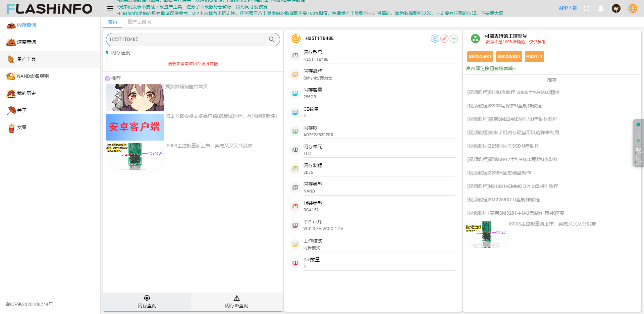Viewport: 644px width, 314px height.
Task: Click the 闪存品牌 value Skhynix/海力士
Action: (x=318, y=78)
